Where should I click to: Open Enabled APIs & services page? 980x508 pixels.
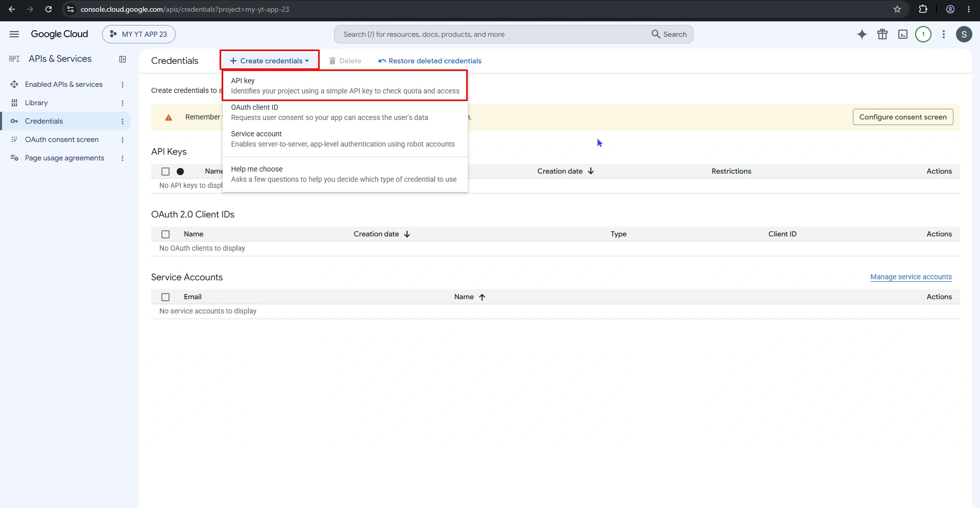[x=64, y=84]
